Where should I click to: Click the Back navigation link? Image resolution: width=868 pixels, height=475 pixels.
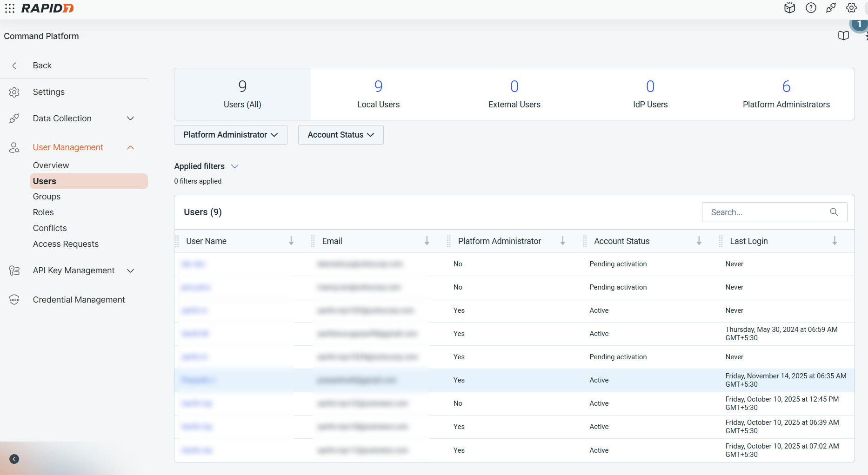[x=42, y=66]
